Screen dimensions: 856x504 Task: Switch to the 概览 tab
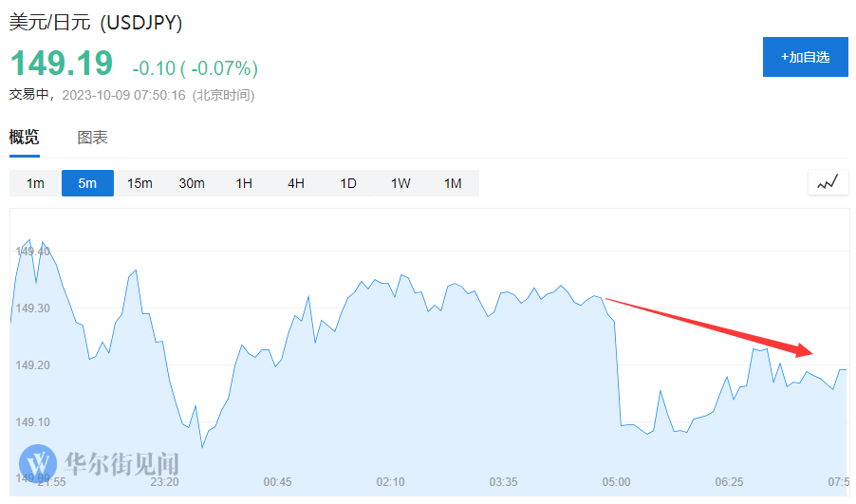[25, 138]
